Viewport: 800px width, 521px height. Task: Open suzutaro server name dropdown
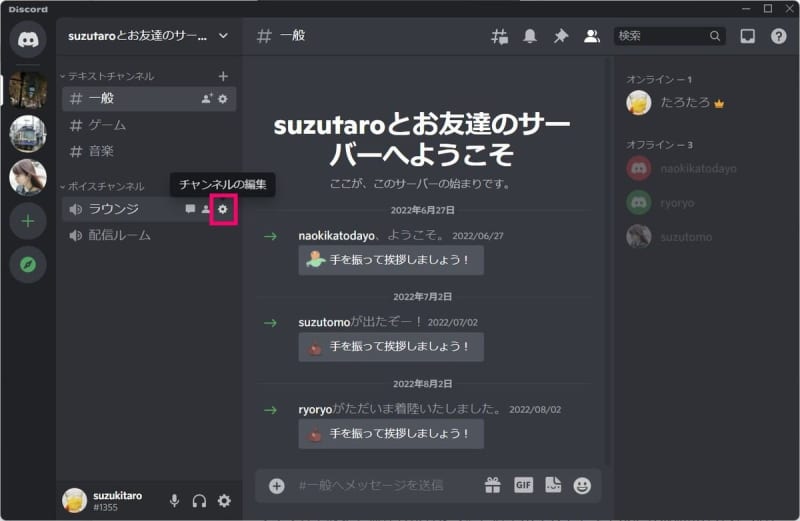(x=148, y=36)
